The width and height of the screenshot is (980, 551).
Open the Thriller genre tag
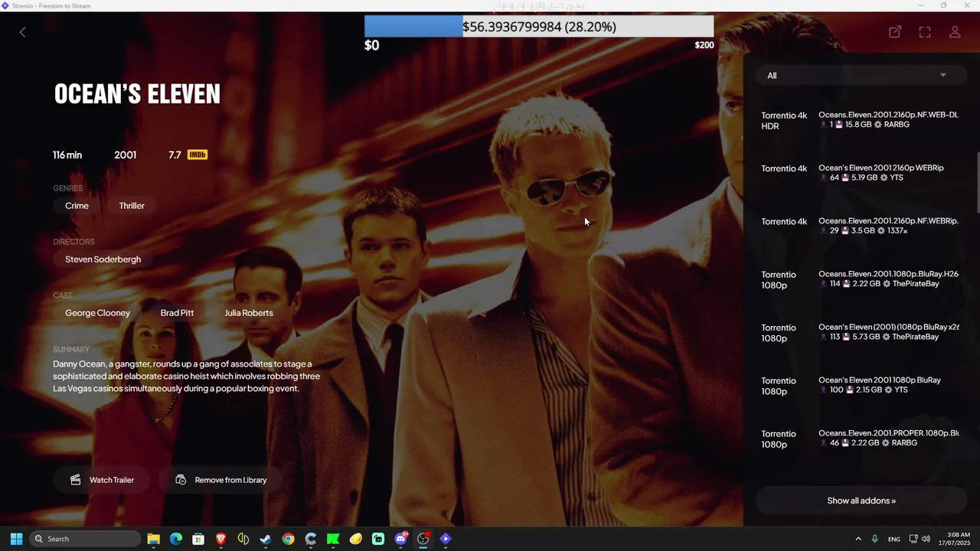click(132, 206)
